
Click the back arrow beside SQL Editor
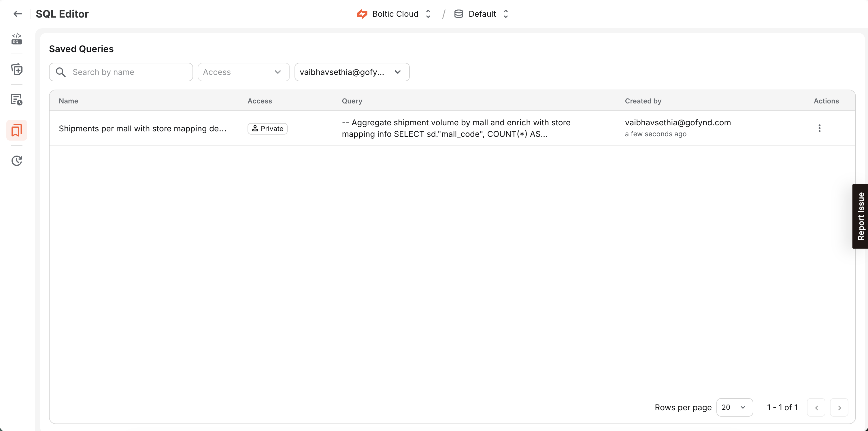[18, 14]
